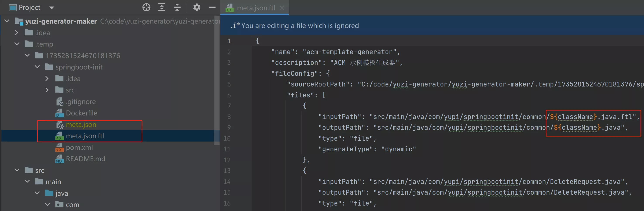This screenshot has height=211, width=644.
Task: Click the yuzi-generator-maker module folder icon
Action: (x=19, y=21)
